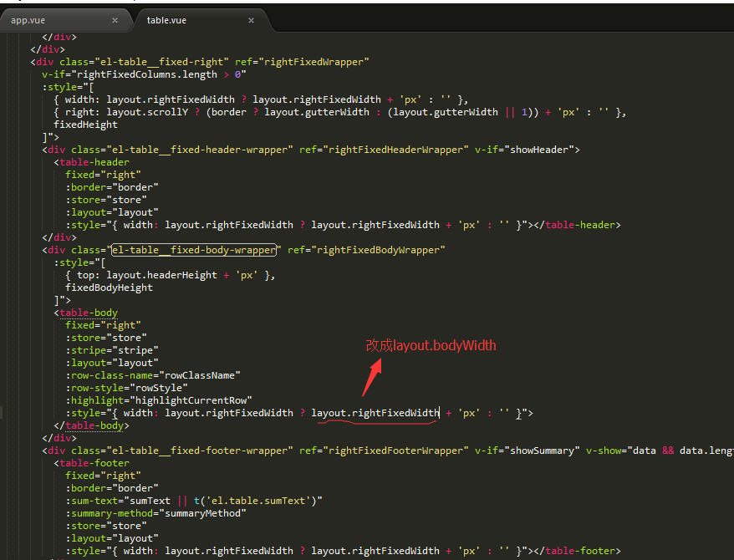
Task: Click the fixedHeight line text
Action: [85, 125]
